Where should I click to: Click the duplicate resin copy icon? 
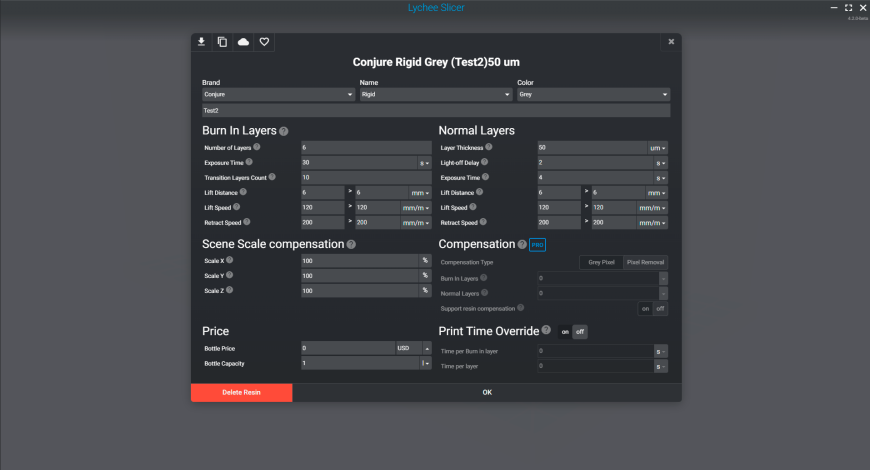pos(222,42)
